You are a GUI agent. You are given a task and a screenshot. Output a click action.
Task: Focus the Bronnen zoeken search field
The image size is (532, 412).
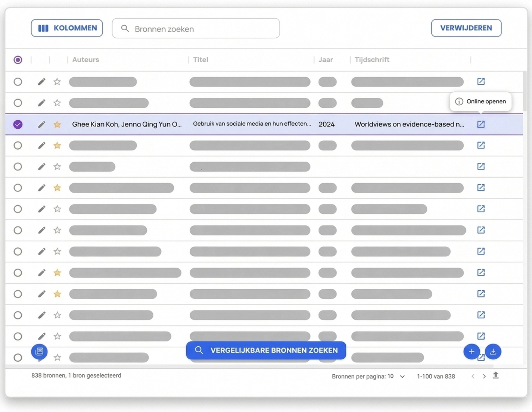click(196, 28)
